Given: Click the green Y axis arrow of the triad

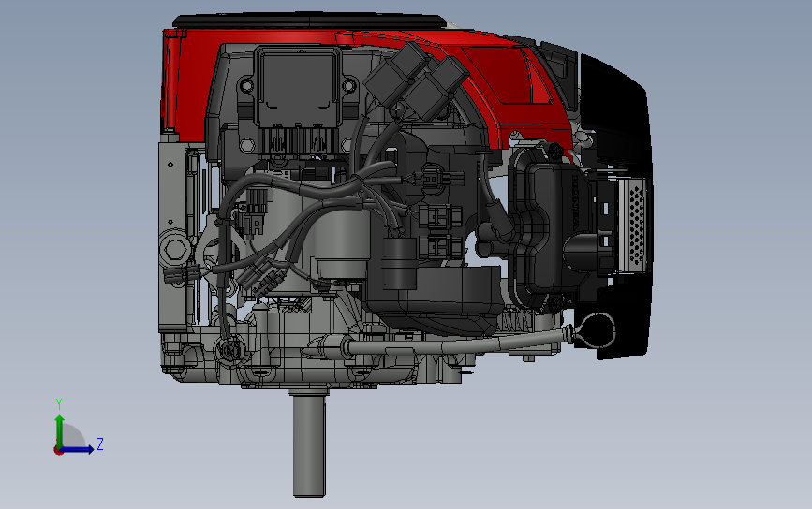Looking at the screenshot, I should (x=59, y=430).
